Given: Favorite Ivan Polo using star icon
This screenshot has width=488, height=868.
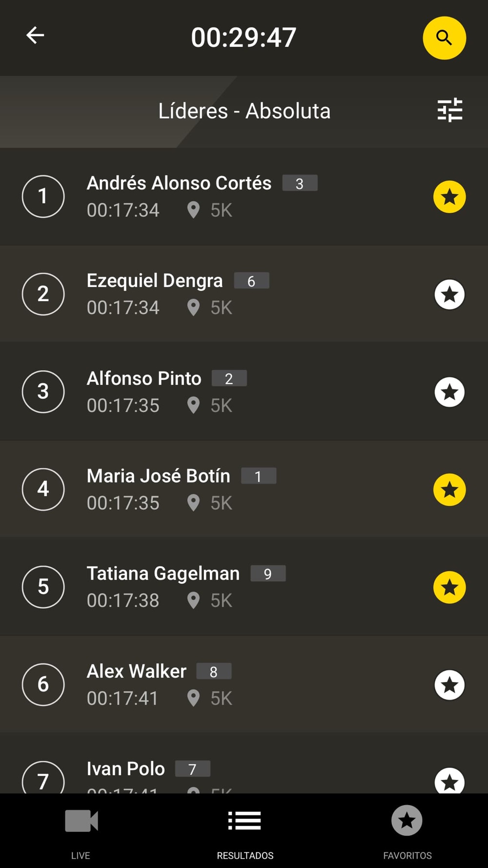Looking at the screenshot, I should pos(449,780).
